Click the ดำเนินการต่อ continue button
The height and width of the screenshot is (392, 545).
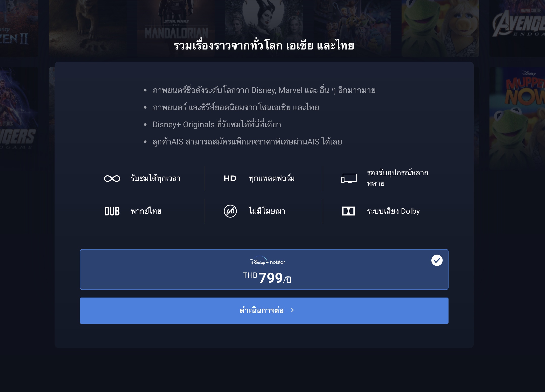264,311
